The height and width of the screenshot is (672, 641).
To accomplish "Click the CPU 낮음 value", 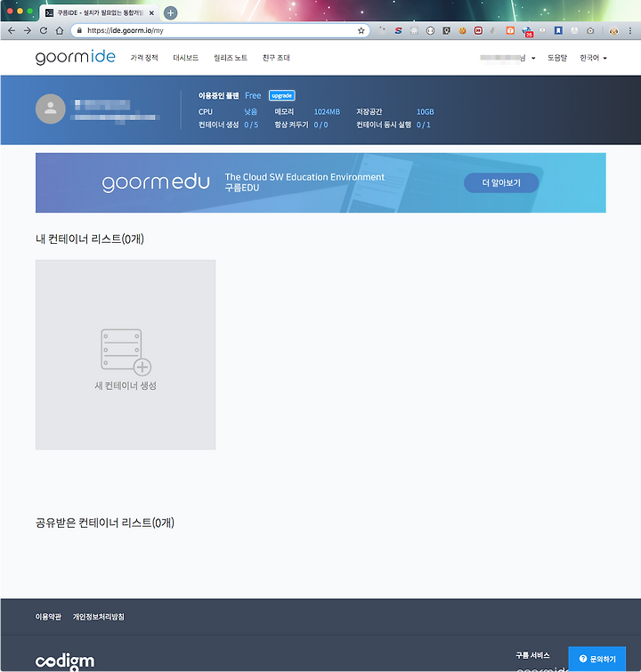I will [251, 112].
